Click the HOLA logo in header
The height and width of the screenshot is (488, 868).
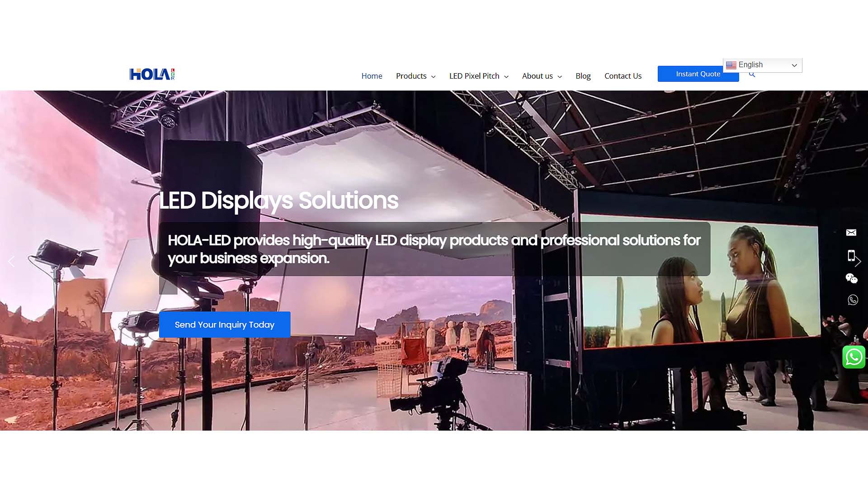pyautogui.click(x=152, y=74)
